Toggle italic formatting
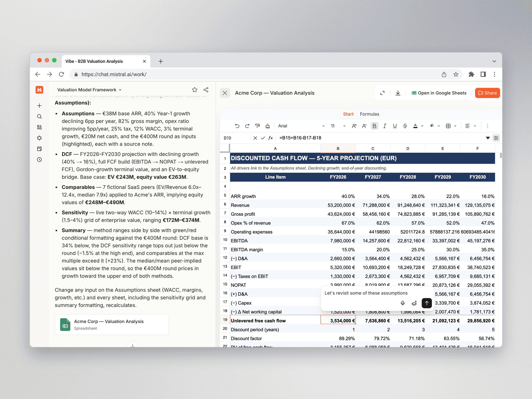The height and width of the screenshot is (399, 532). (x=385, y=126)
